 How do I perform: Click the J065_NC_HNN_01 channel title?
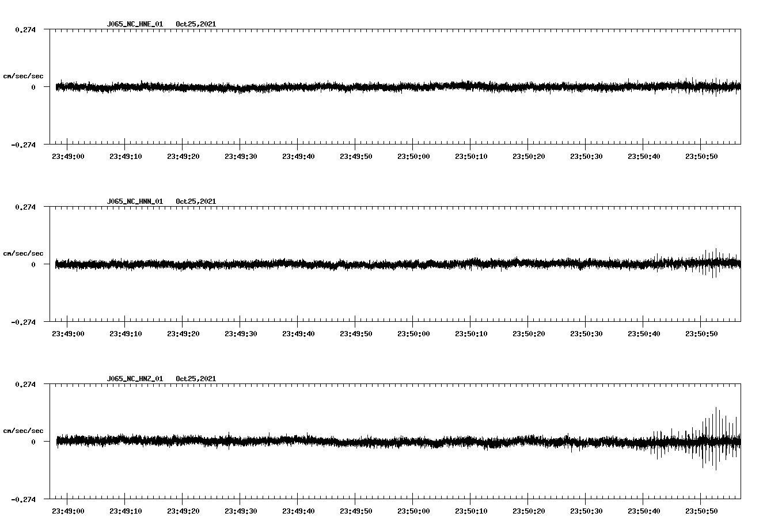pos(135,202)
